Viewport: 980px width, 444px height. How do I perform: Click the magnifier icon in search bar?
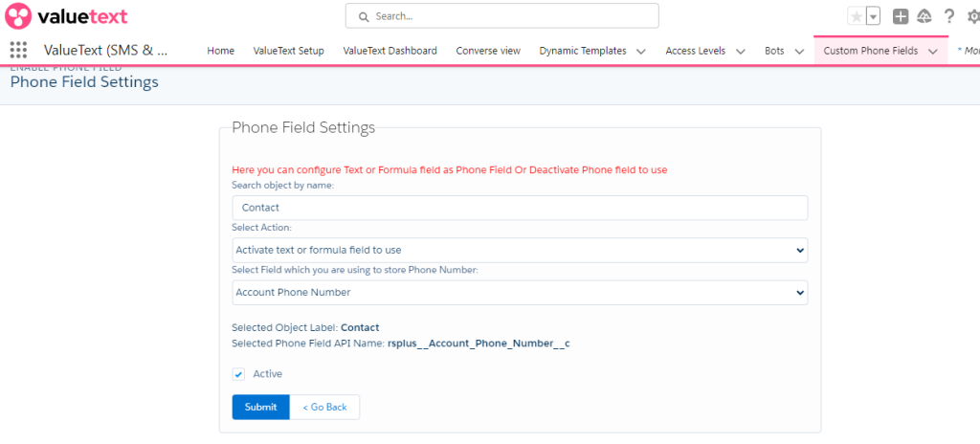[364, 16]
